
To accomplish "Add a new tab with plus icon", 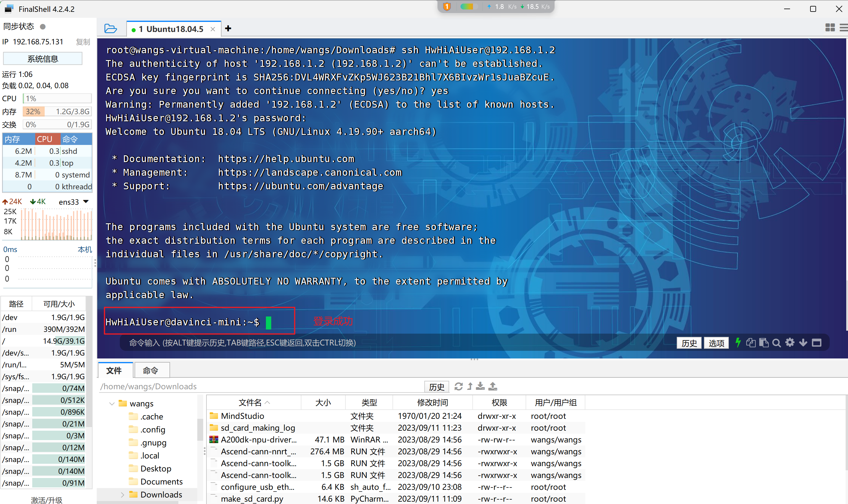I will point(228,28).
